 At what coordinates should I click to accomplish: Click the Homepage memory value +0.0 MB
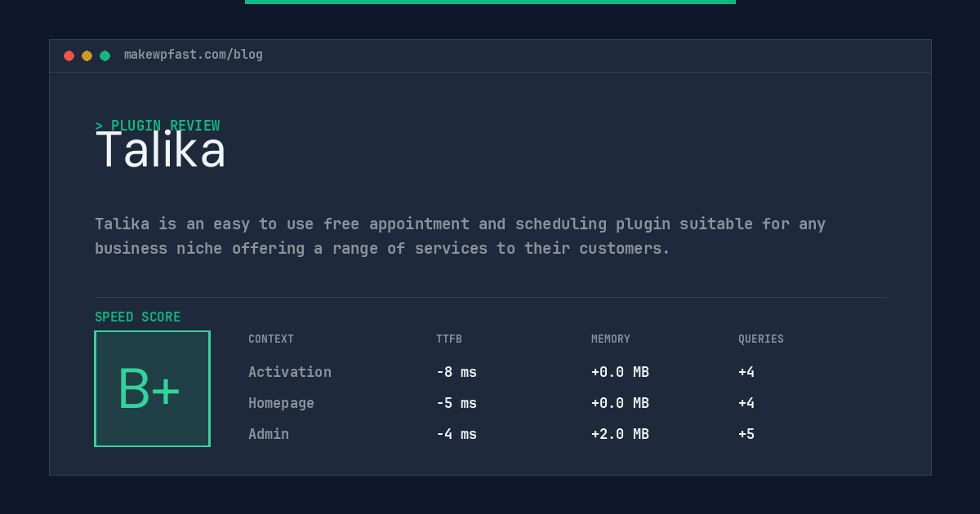pos(620,403)
